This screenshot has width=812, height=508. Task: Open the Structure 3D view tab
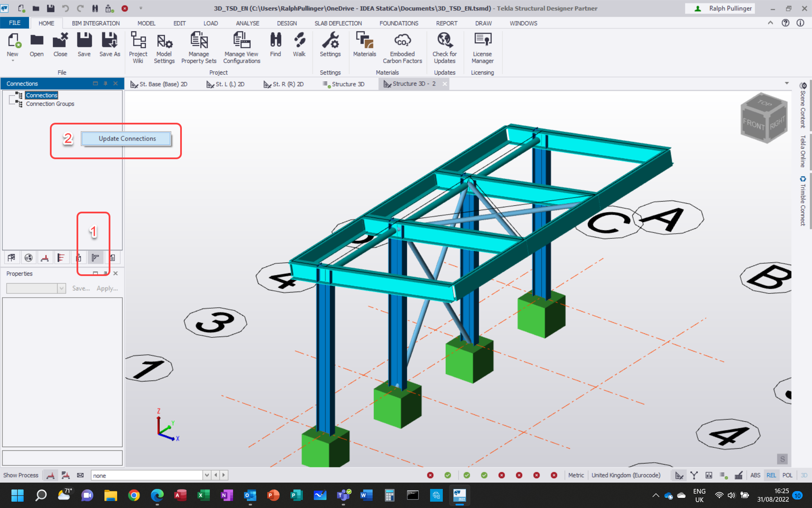tap(347, 84)
